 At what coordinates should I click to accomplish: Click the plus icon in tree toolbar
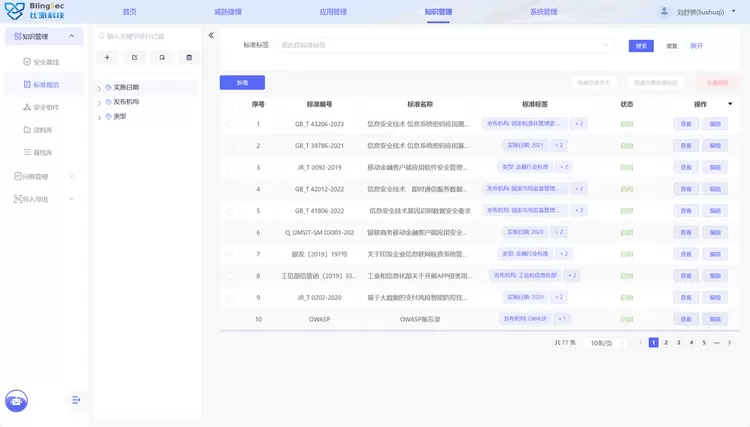click(107, 58)
